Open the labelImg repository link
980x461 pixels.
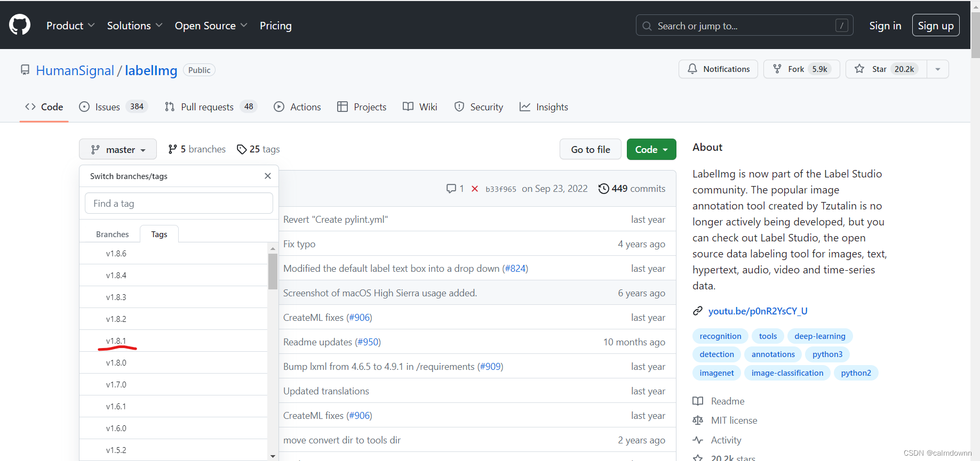151,70
